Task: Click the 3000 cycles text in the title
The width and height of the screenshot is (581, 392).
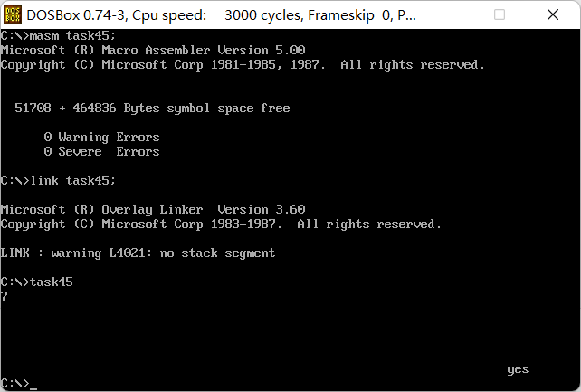Action: pyautogui.click(x=263, y=15)
